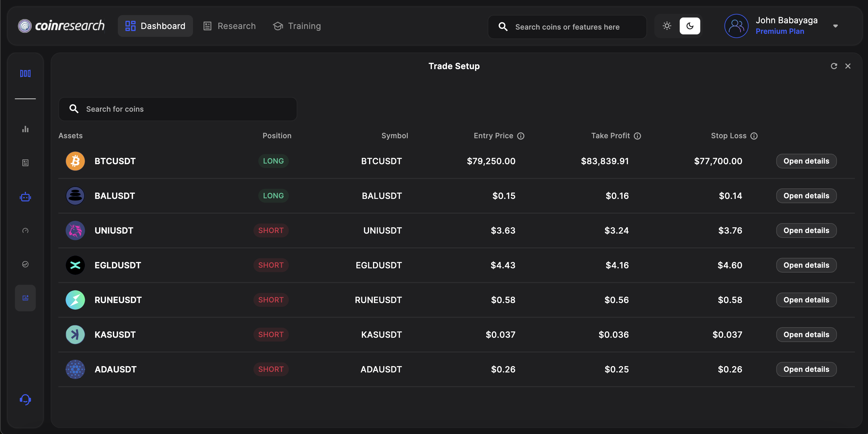
Task: Open details for UNIUSDT
Action: point(806,230)
